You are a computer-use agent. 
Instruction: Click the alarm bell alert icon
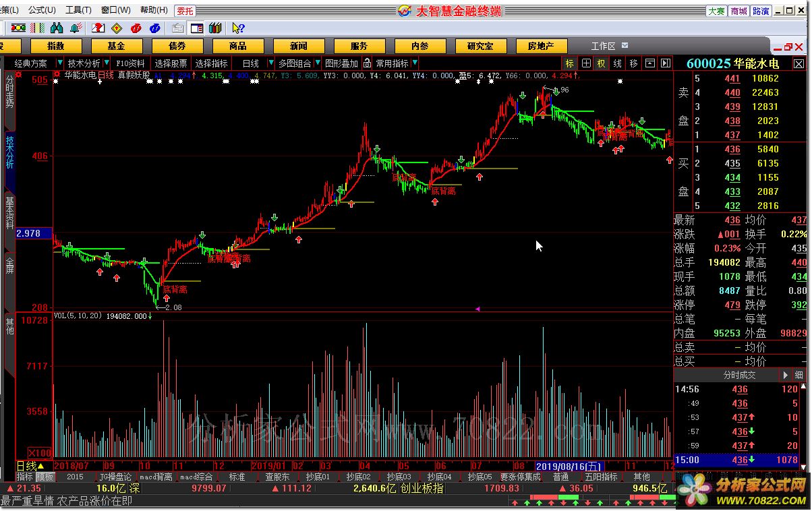[x=76, y=28]
